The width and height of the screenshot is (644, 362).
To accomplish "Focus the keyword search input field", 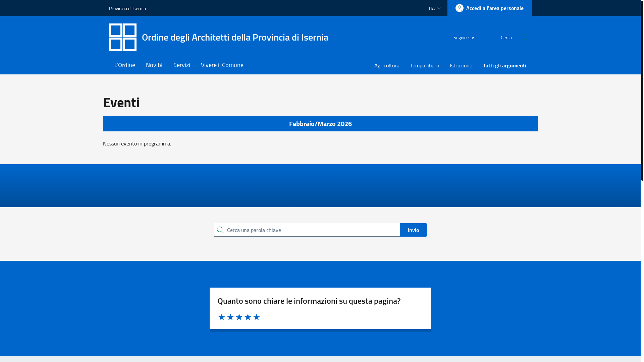I will pyautogui.click(x=311, y=230).
